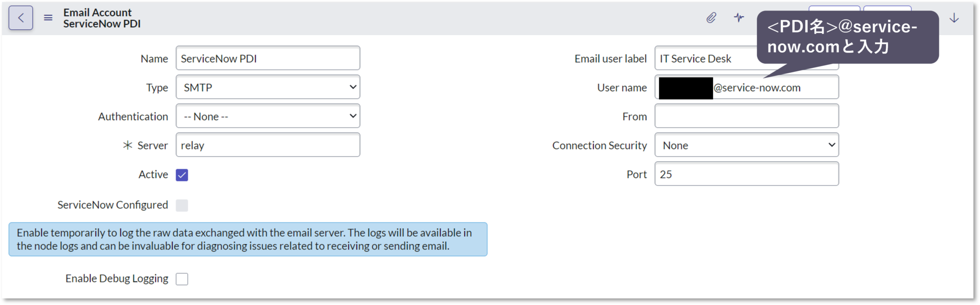Open the Authentication dropdown

(x=267, y=116)
